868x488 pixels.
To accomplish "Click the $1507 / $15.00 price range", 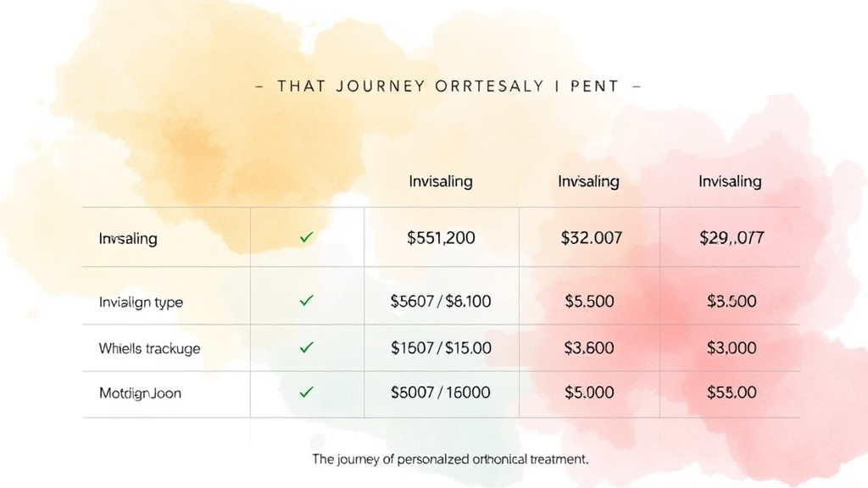I will point(441,347).
